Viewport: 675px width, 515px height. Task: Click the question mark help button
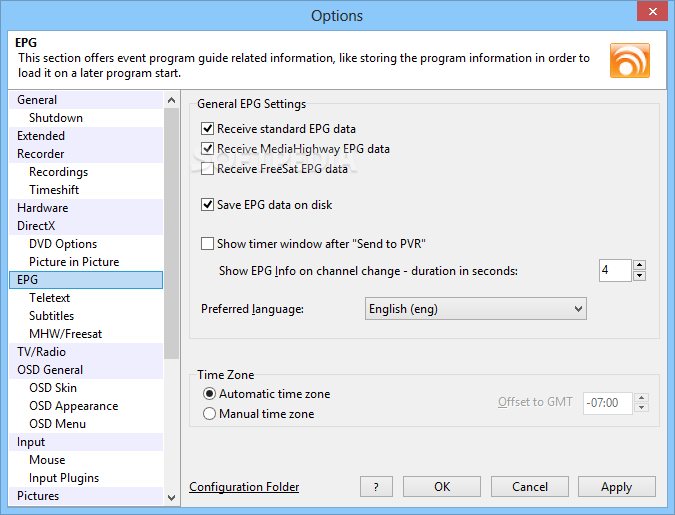376,487
